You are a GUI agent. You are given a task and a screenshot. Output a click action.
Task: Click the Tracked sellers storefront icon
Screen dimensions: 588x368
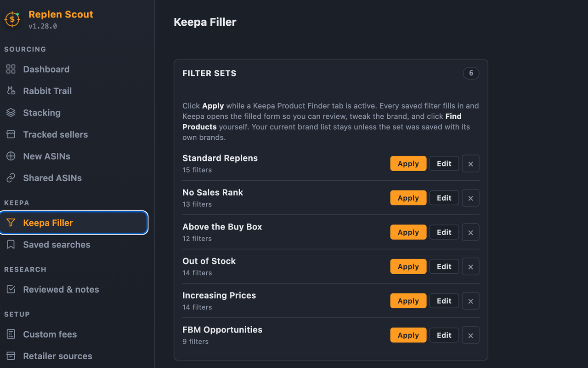pos(11,134)
